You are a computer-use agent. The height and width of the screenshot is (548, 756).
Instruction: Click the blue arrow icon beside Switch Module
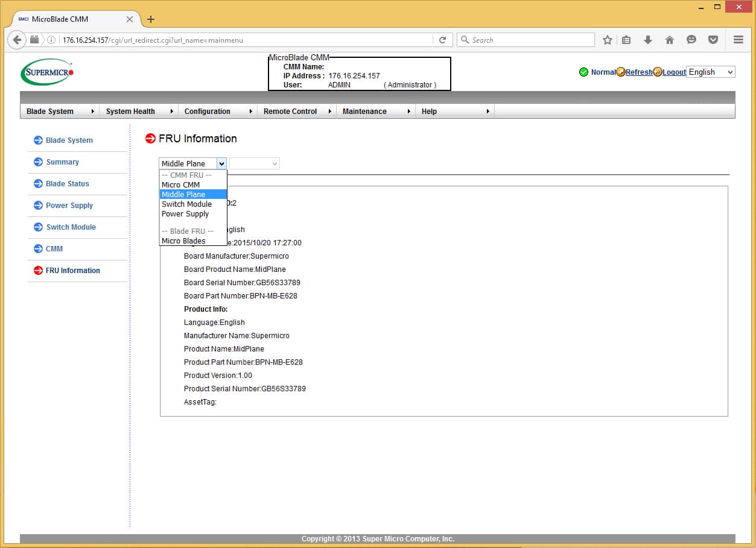tap(38, 227)
